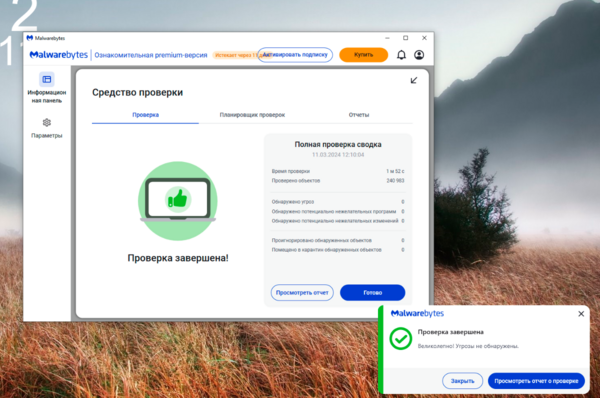Screen dimensions: 600x398
Task: Click the Malwarebytes title bar app icon
Action: click(x=30, y=38)
